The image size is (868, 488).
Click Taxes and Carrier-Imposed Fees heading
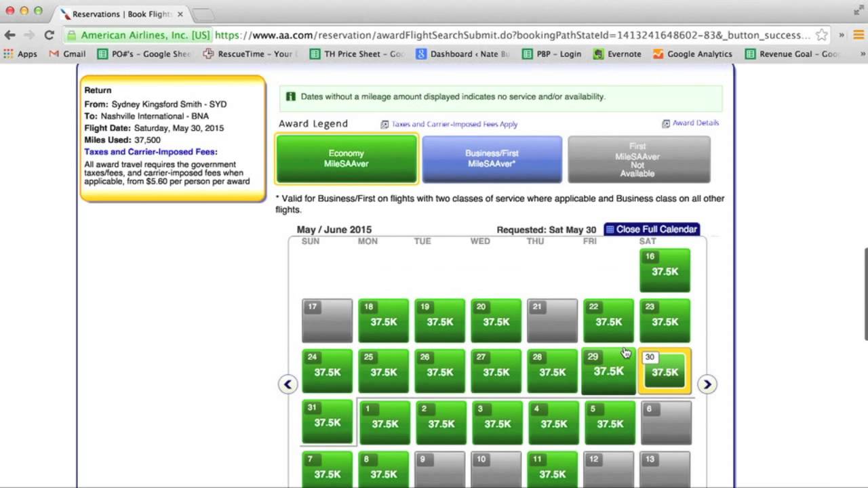click(x=151, y=152)
